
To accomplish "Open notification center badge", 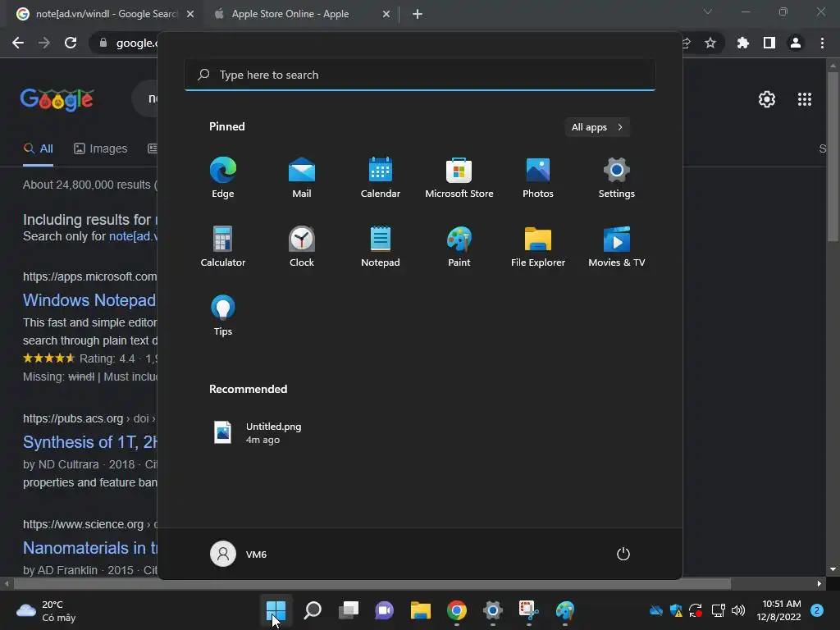I will pos(817,610).
